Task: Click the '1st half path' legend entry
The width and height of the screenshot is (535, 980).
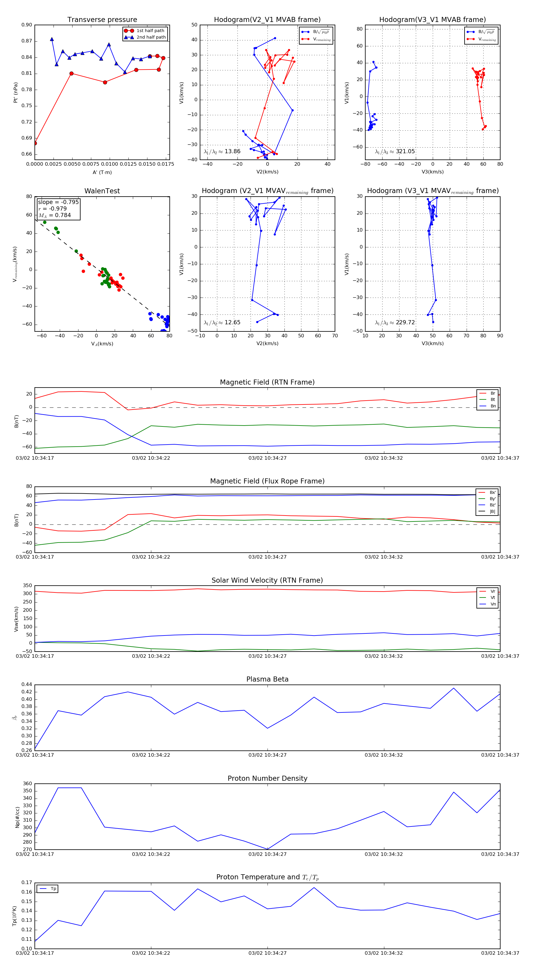Action: point(145,31)
